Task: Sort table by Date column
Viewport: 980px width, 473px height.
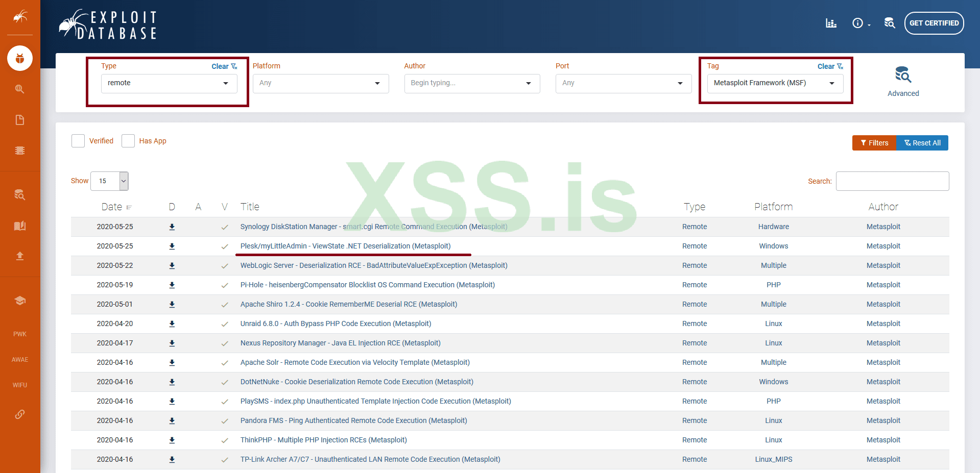Action: 116,207
